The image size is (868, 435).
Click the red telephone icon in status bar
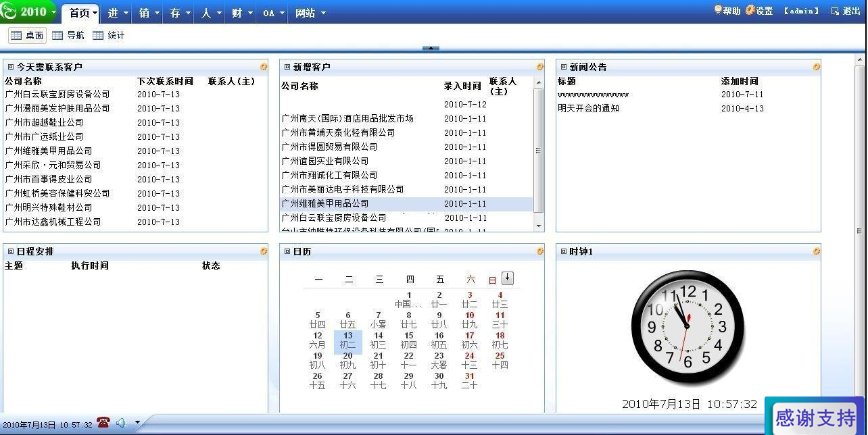[103, 423]
